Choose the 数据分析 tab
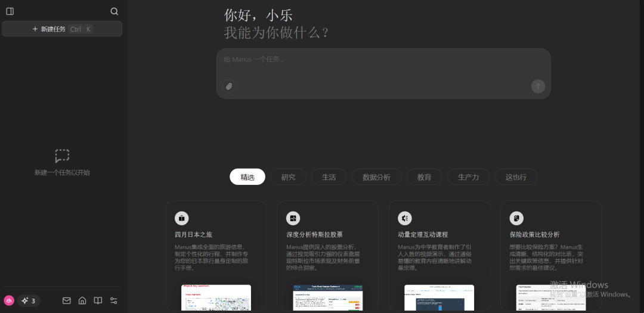The width and height of the screenshot is (644, 313). 376,177
